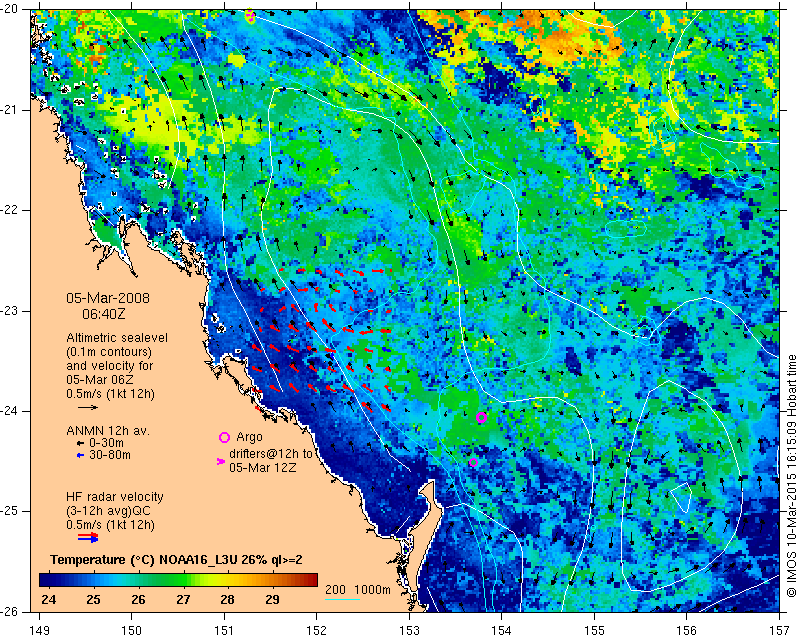Click the color bar tick label 24

(48, 600)
